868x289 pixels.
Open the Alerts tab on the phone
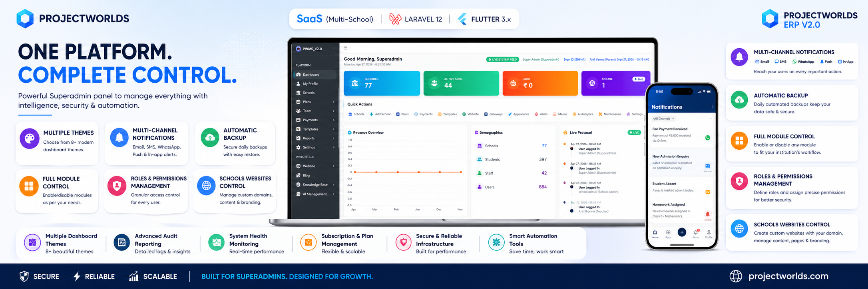[696, 234]
